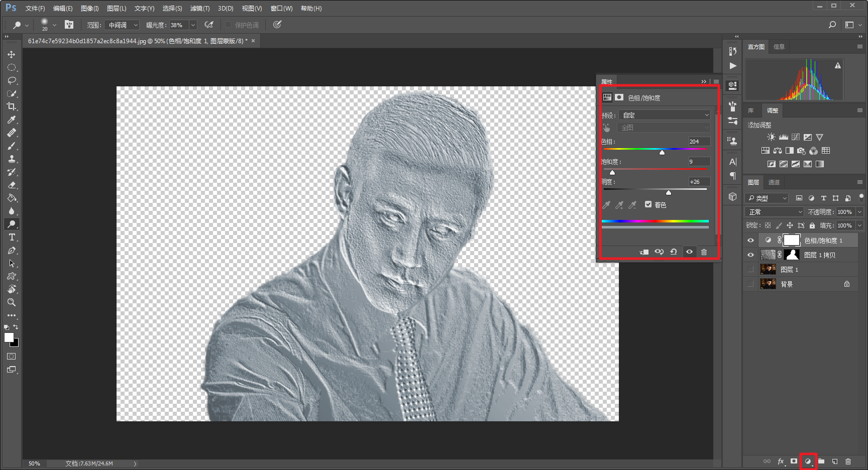The image size is (868, 470).
Task: Toggle lock all for layer
Action: click(x=812, y=225)
